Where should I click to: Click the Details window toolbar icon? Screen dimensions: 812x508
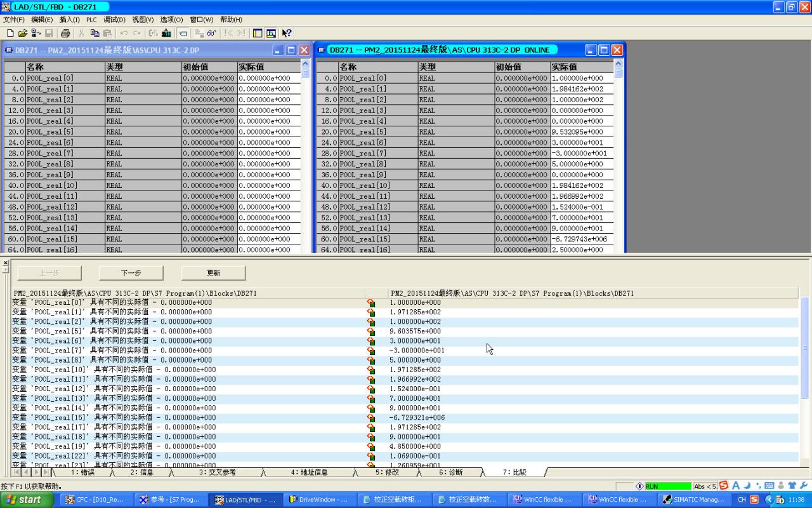tap(271, 33)
